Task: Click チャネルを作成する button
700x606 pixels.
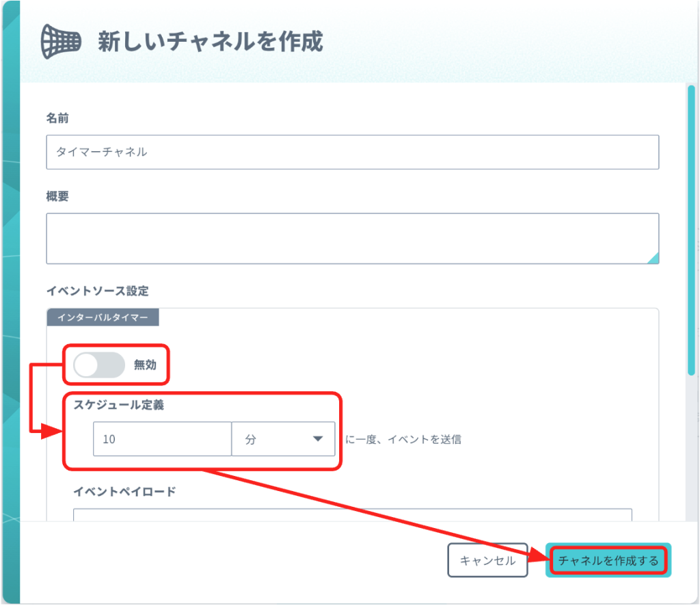Action: pos(608,561)
